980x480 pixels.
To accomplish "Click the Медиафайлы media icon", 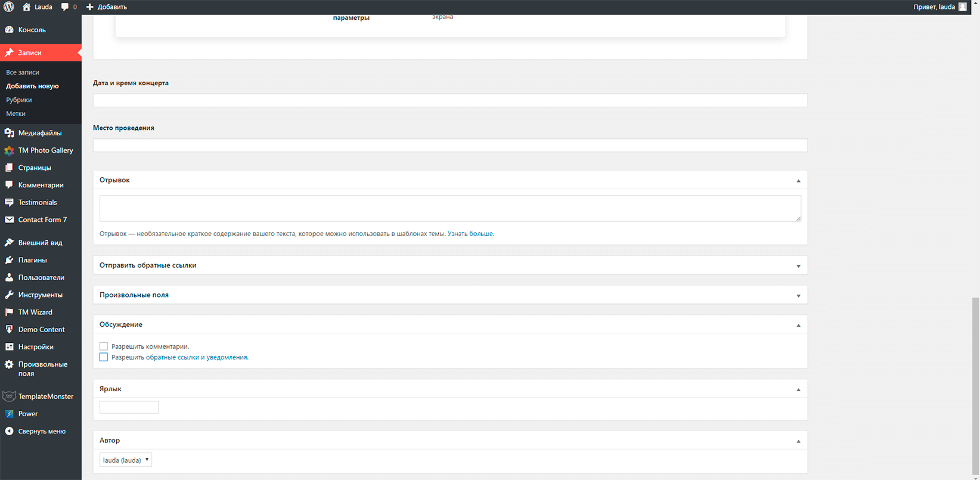I will point(9,133).
